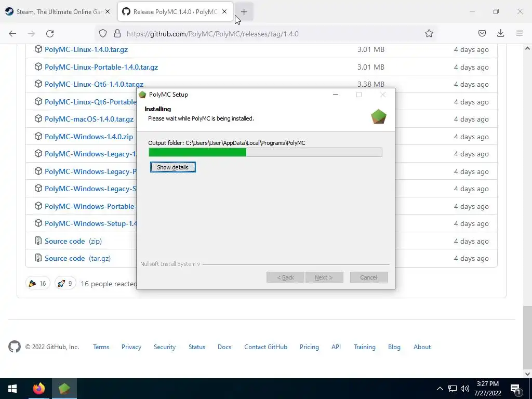532x399 pixels.
Task: Open the notification center
Action: point(515,389)
